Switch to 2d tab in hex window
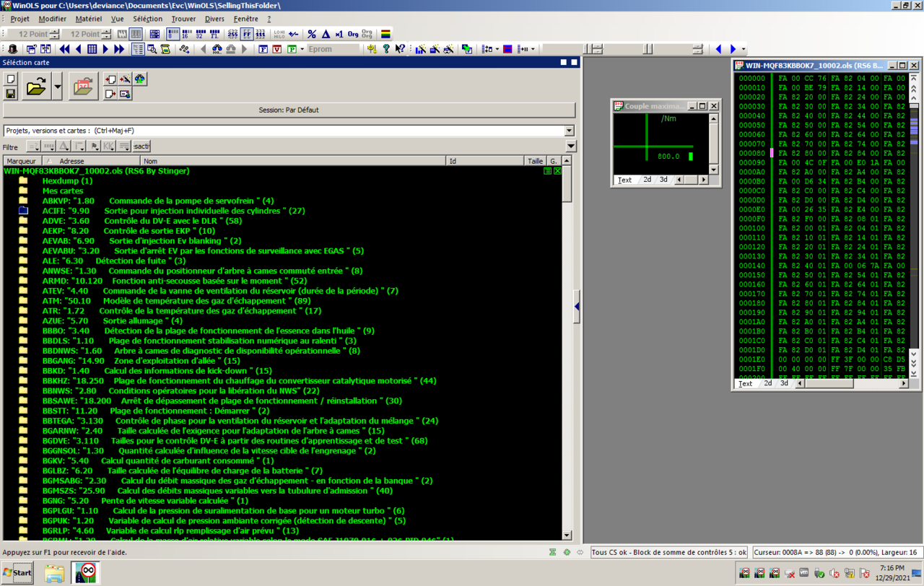 click(767, 384)
